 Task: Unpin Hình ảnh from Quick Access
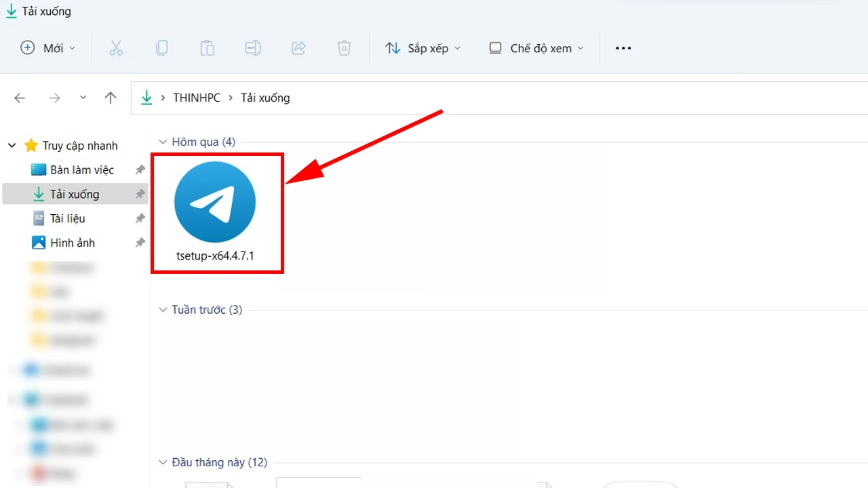140,242
